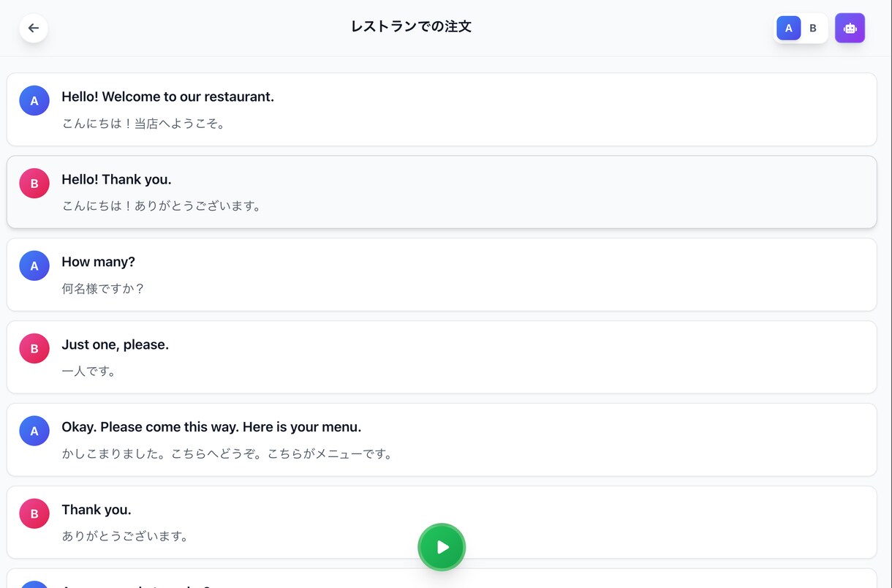892x588 pixels.
Task: Select the English line "Thank you."
Action: 97,510
